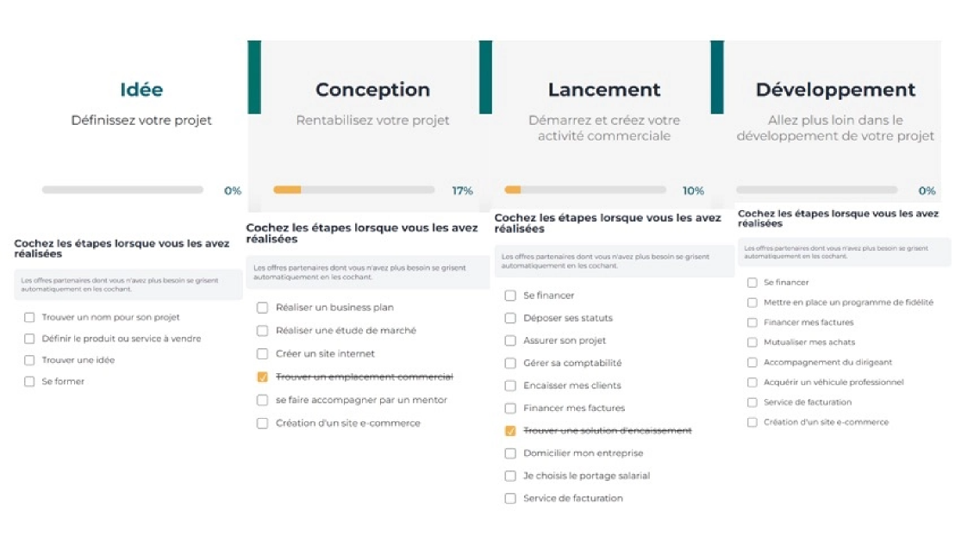Image resolution: width=980 pixels, height=536 pixels.
Task: Uncheck 'Trouver une solution d'encaissement'
Action: coord(510,431)
